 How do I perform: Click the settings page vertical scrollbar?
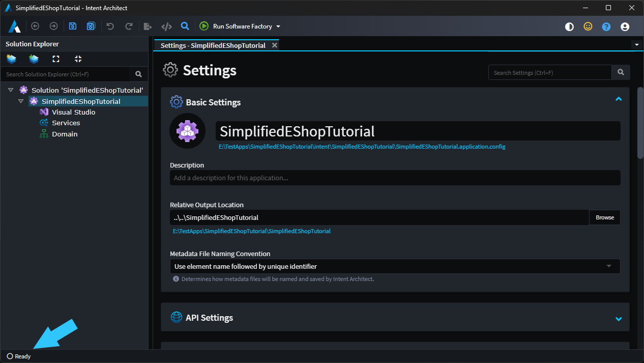(640, 124)
